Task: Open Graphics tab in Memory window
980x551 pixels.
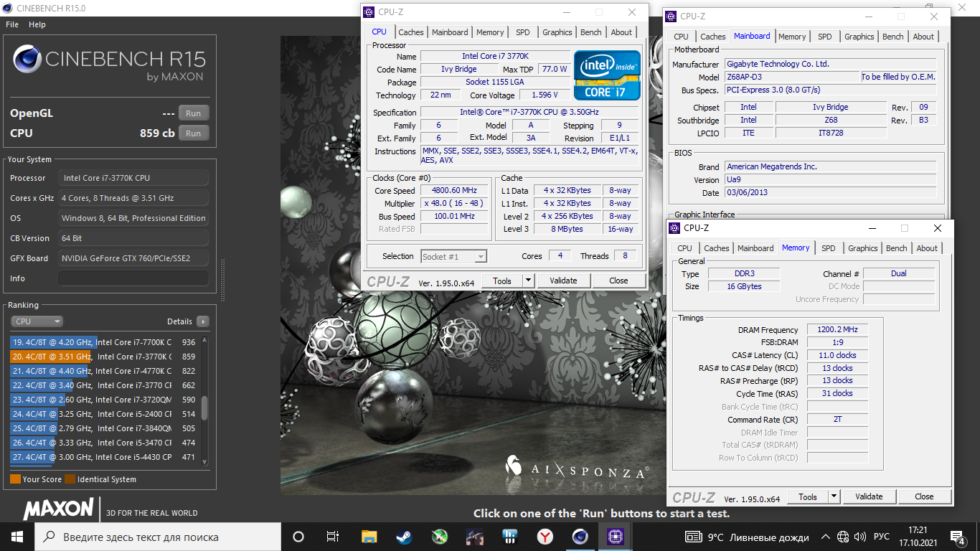Action: pos(862,248)
